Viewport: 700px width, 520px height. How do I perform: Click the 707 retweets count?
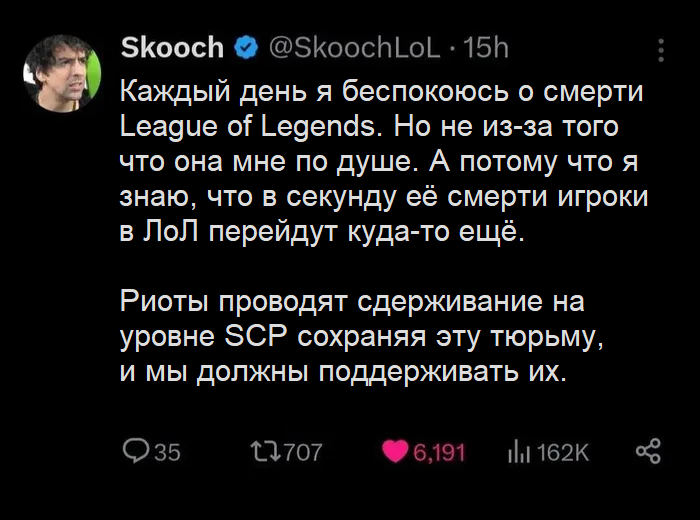coord(303,453)
